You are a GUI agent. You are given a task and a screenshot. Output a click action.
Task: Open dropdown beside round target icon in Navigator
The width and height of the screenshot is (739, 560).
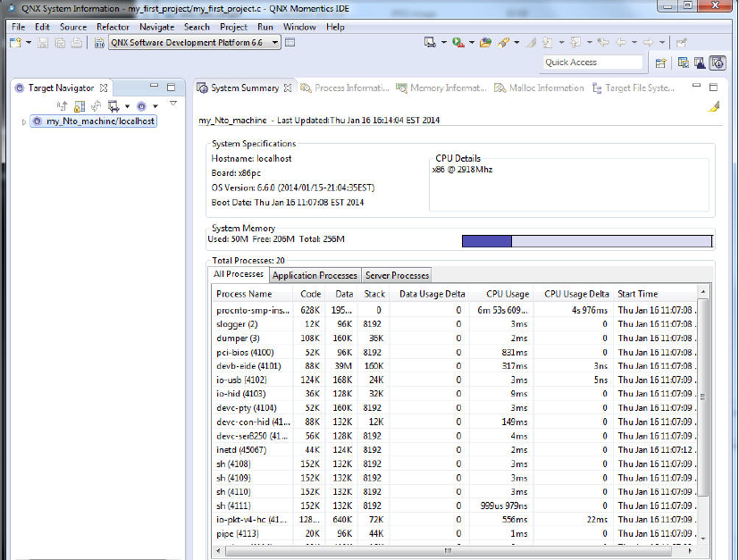[x=155, y=107]
